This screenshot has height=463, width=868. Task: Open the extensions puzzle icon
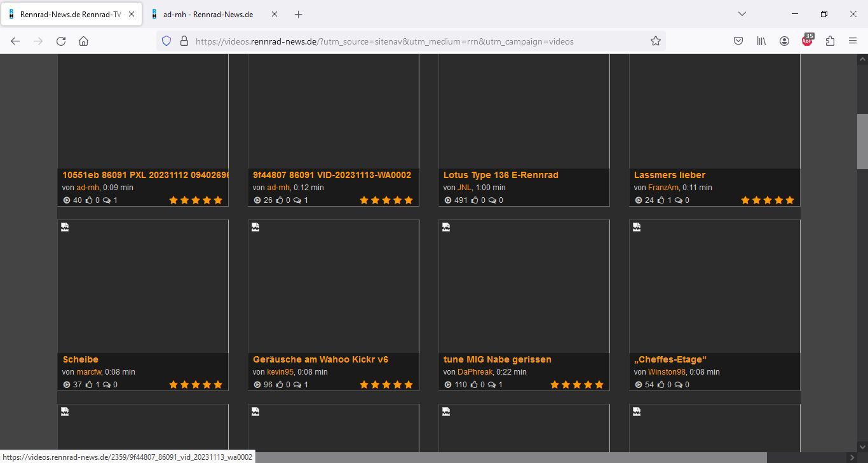pos(830,41)
